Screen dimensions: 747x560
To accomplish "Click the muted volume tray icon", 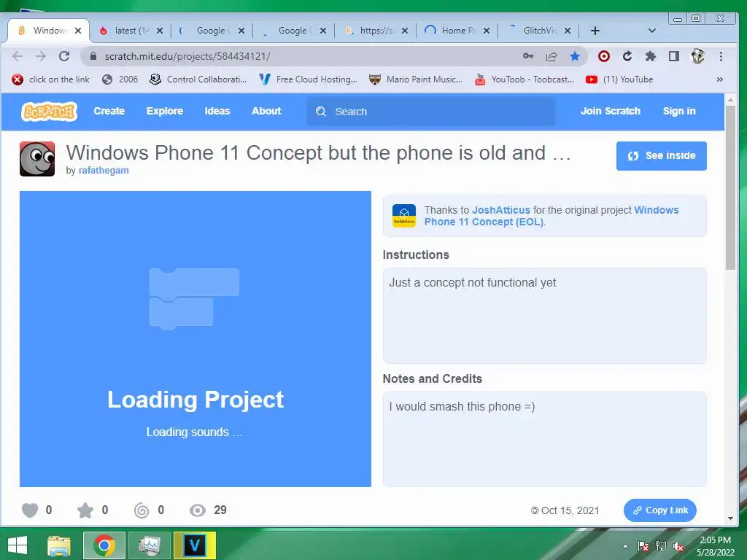I will pos(678,546).
